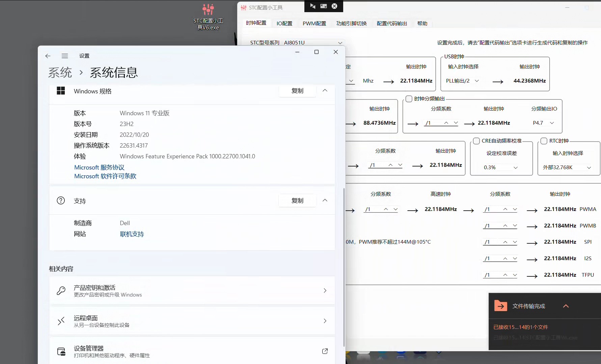
Task: Click the key icon for 产品密钥和激活
Action: [x=61, y=291]
